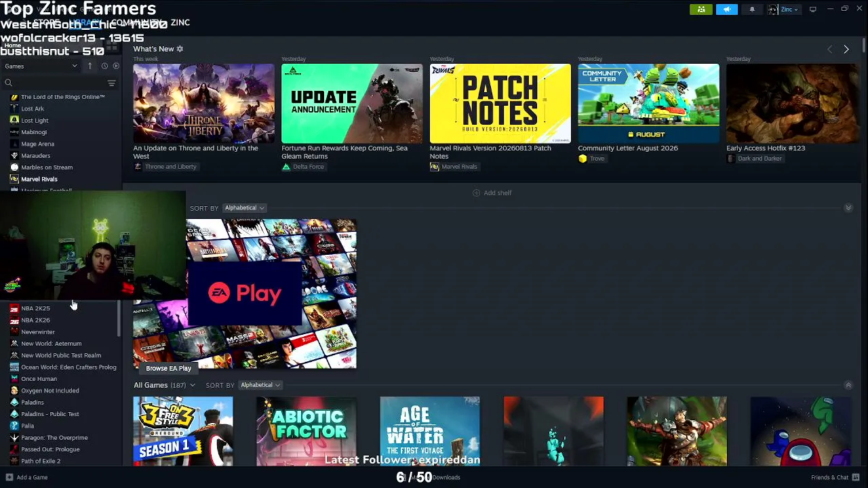Open the blue announcements megaphone button

(726, 9)
